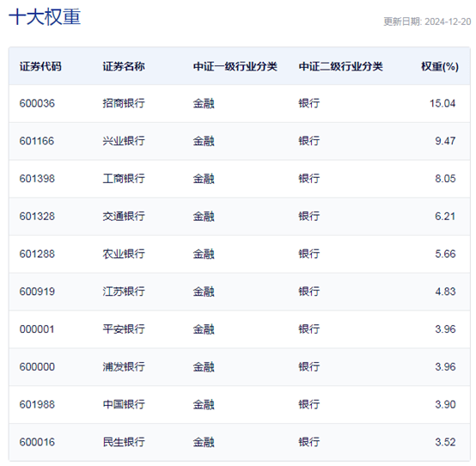This screenshot has height=466, width=476.
Task: Select 工商银行 in the table
Action: pyautogui.click(x=124, y=179)
